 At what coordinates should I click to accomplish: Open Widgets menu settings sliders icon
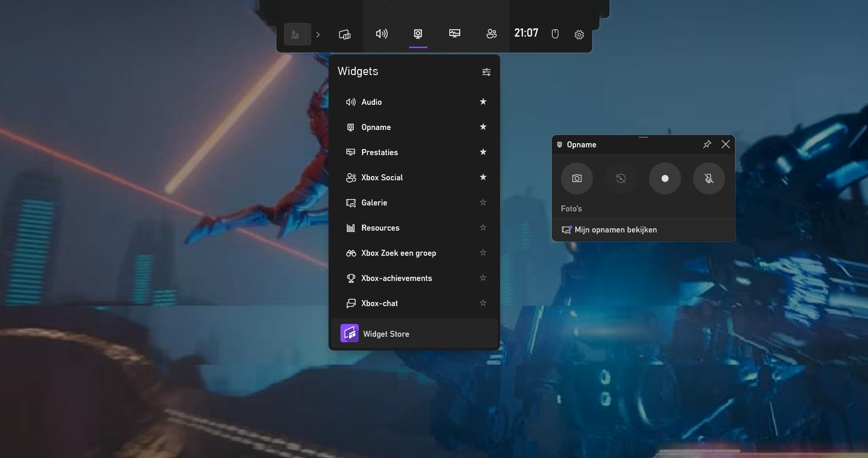pos(486,72)
